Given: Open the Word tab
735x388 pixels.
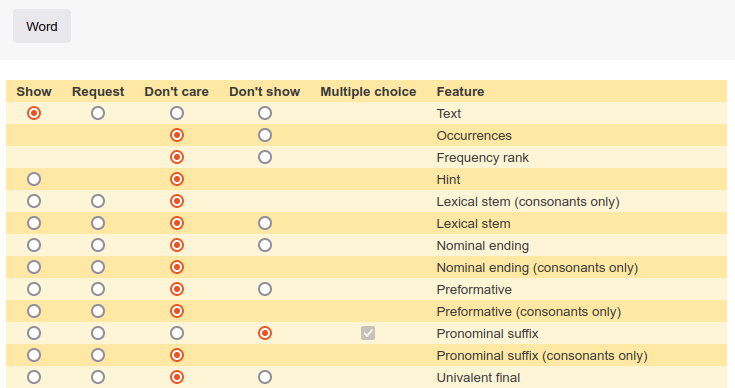Looking at the screenshot, I should coord(42,26).
